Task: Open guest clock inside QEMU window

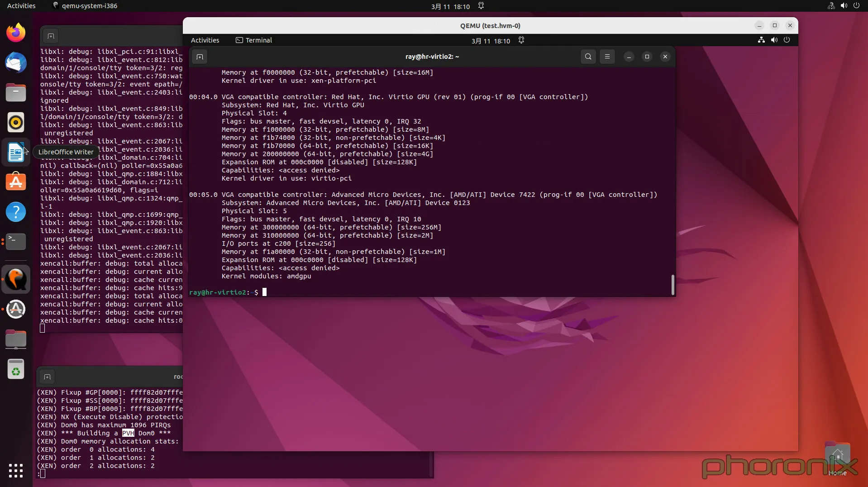Action: pyautogui.click(x=491, y=41)
